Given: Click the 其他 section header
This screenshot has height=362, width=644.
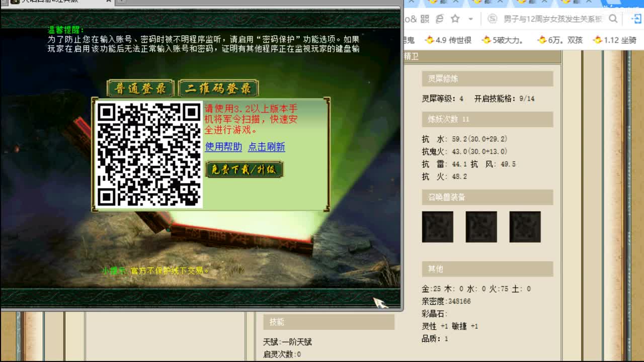Looking at the screenshot, I should pyautogui.click(x=487, y=269).
